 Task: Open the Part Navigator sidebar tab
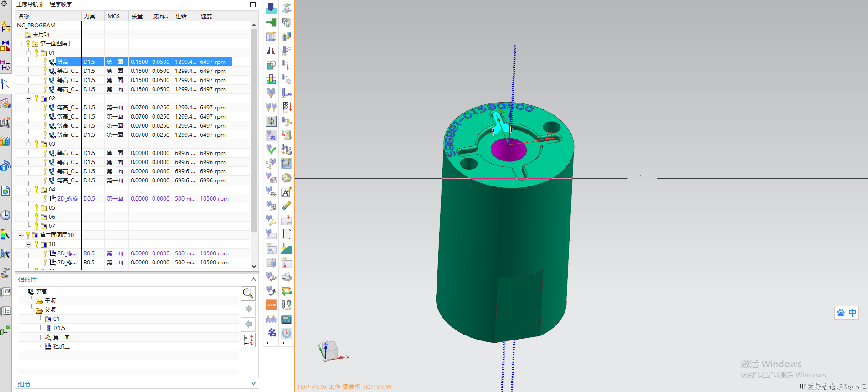coord(5,65)
